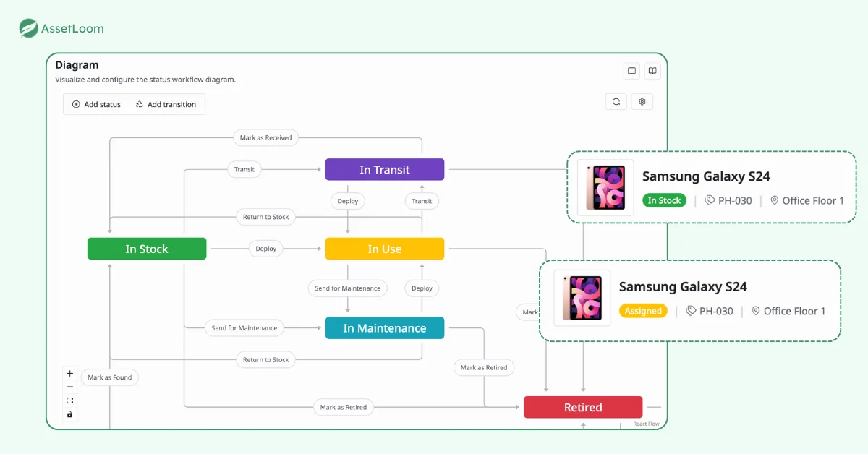Image resolution: width=868 pixels, height=454 pixels.
Task: Click Send for Maintenance label below In Use
Action: tap(348, 288)
